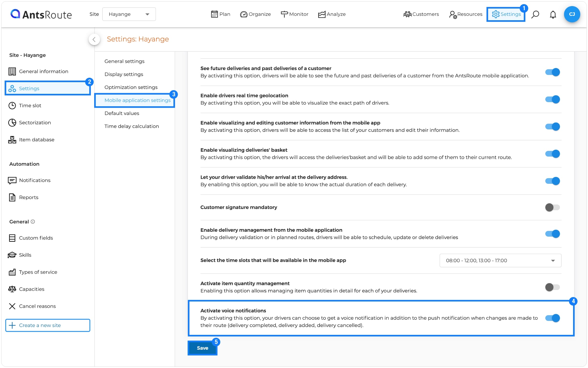Image resolution: width=588 pixels, height=368 pixels.
Task: Click the AntsRoute logo
Action: coord(41,14)
